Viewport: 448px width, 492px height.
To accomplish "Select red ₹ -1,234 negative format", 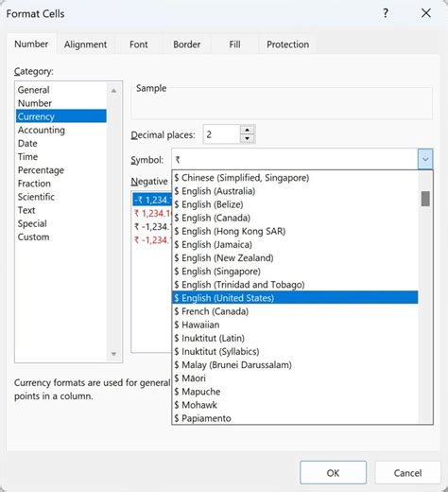I will [x=152, y=240].
